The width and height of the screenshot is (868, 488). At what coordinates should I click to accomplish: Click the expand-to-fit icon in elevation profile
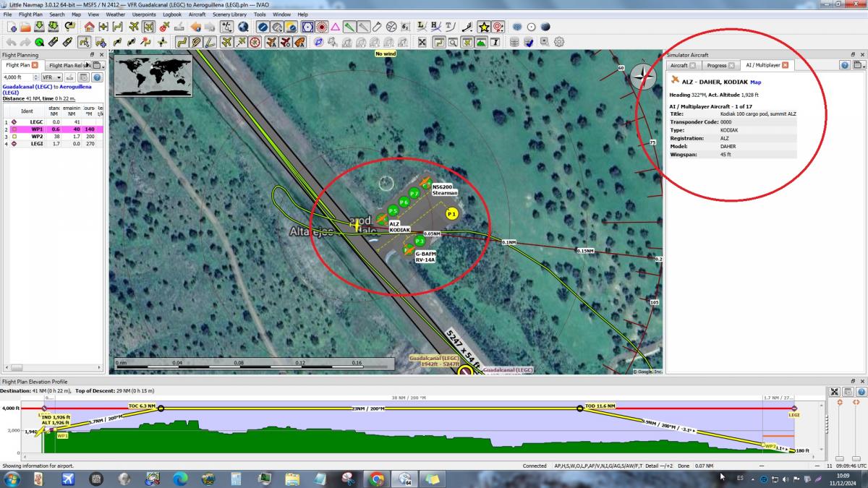[835, 391]
